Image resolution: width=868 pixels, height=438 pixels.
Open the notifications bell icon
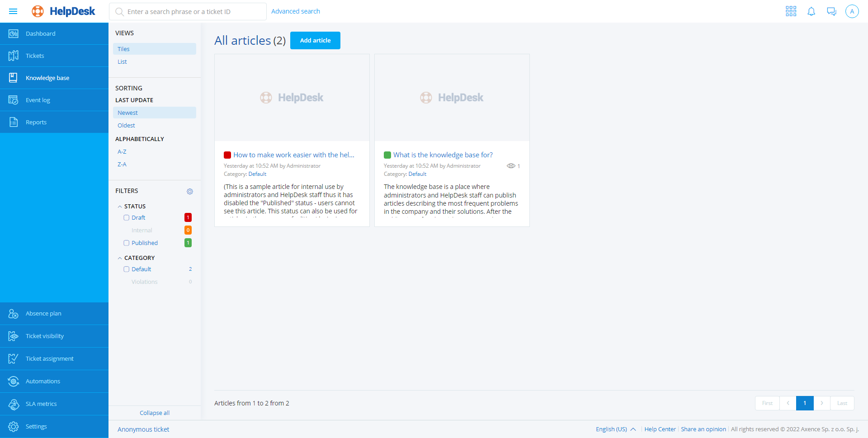point(811,11)
